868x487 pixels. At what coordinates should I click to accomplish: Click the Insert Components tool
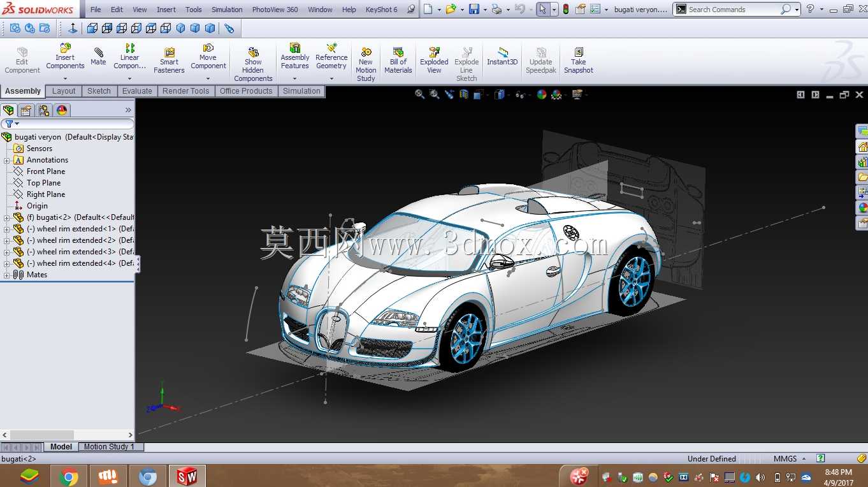[x=65, y=57]
